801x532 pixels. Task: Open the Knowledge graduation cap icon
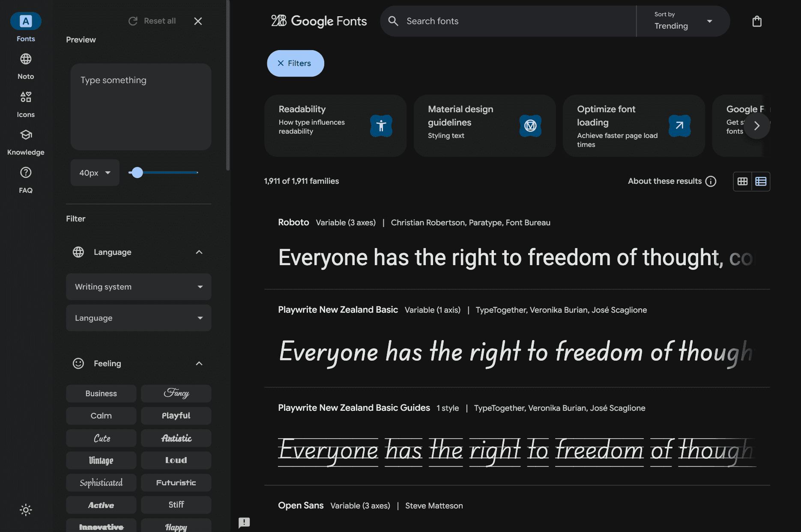[x=26, y=134]
